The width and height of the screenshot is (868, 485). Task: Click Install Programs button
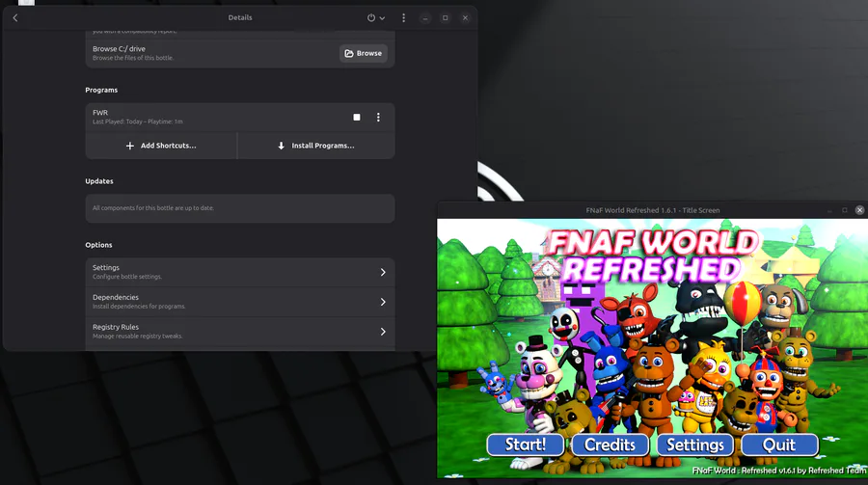coord(316,146)
